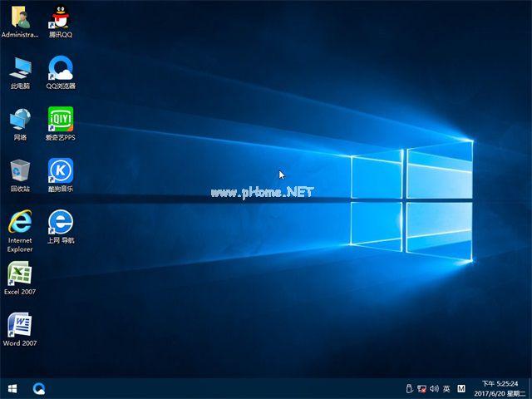Open the network status tray icon
The height and width of the screenshot is (399, 532).
[421, 388]
